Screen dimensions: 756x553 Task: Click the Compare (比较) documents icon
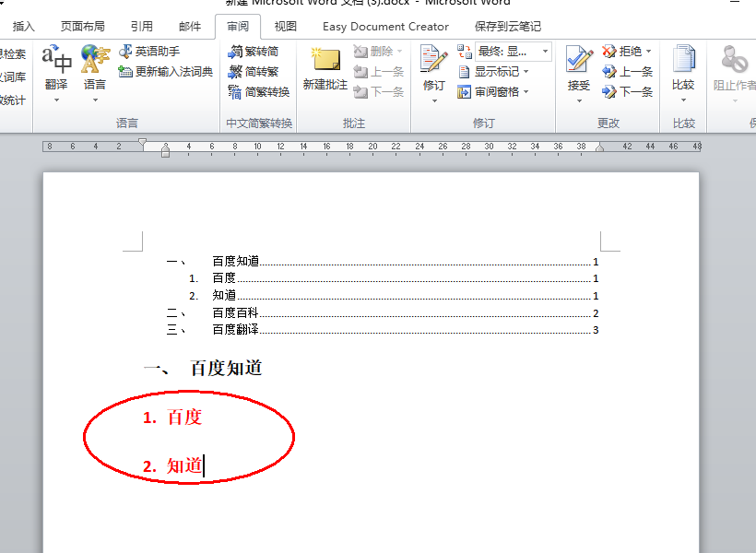684,60
